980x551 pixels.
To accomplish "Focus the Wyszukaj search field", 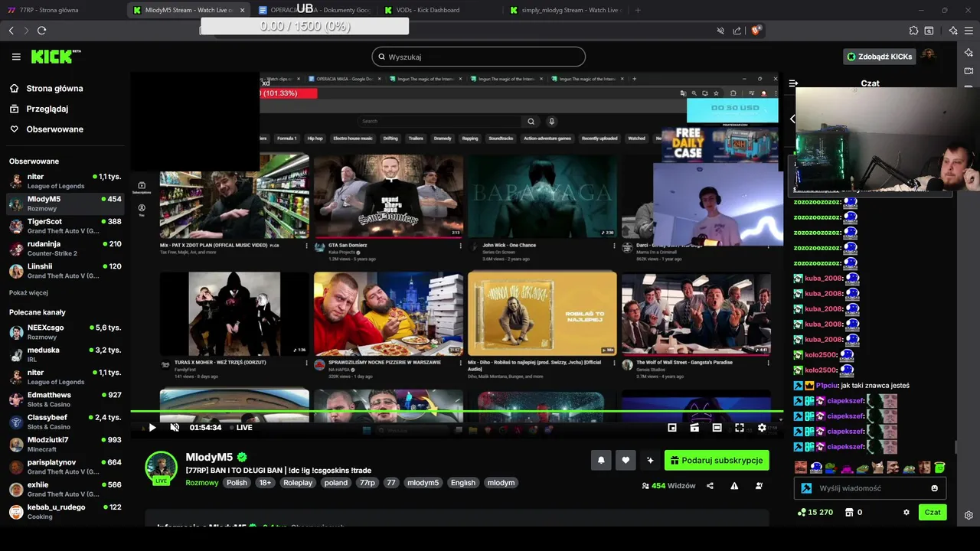I will point(479,57).
